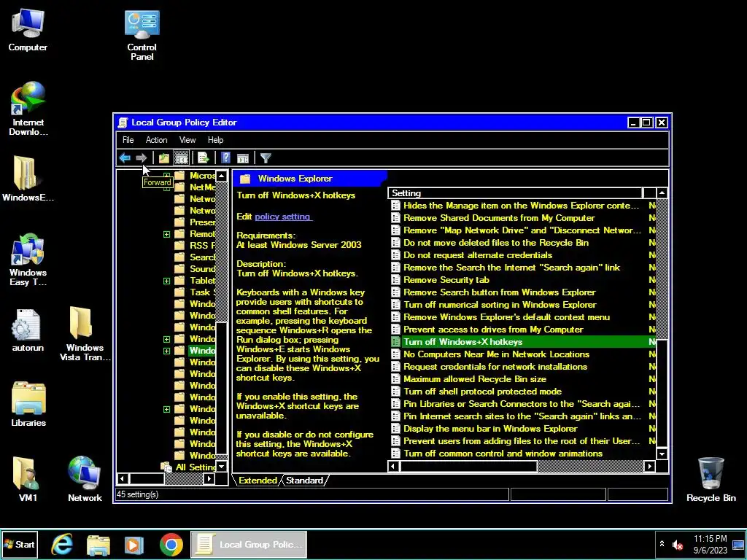The width and height of the screenshot is (747, 560).
Task: Toggle the Show/Hide Action Pane icon
Action: [x=243, y=157]
